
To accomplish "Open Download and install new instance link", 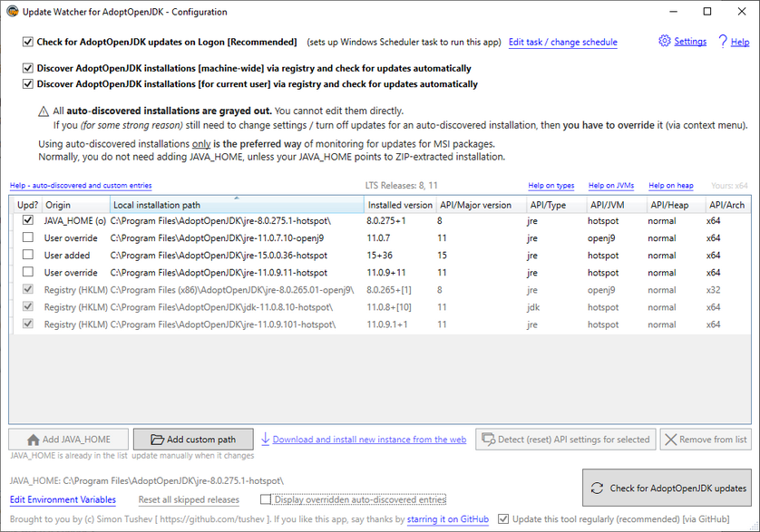I will point(369,440).
